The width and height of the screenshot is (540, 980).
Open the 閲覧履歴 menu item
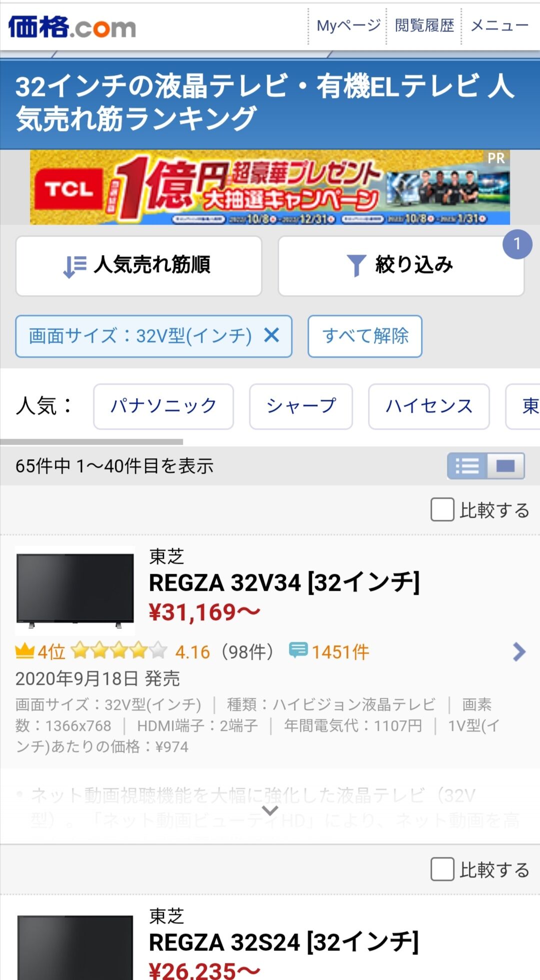[x=424, y=26]
